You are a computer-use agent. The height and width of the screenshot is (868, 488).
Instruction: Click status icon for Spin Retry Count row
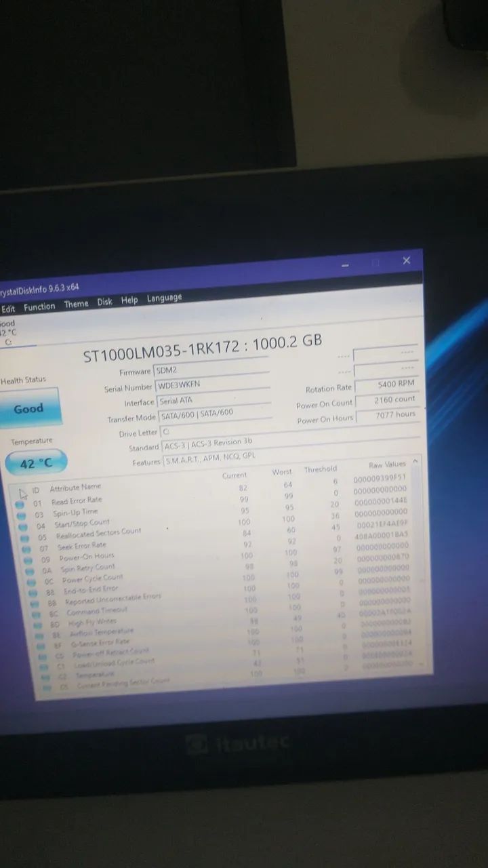click(29, 570)
